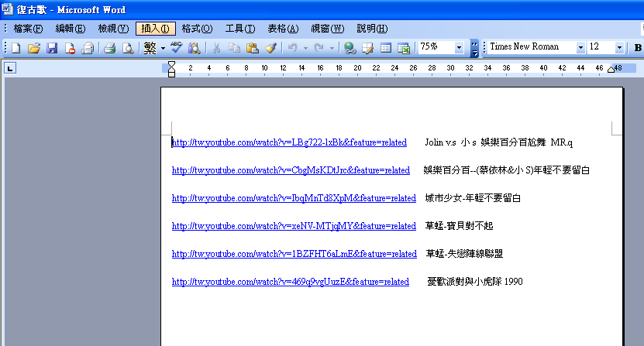Expand Standard toolbar options chevron
This screenshot has height=346, width=644.
(x=474, y=48)
